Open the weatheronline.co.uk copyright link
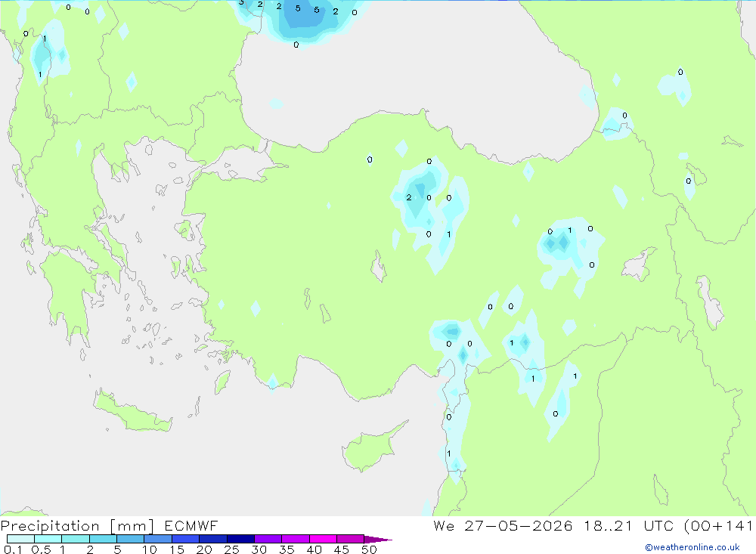The height and width of the screenshot is (554, 756). [x=692, y=547]
